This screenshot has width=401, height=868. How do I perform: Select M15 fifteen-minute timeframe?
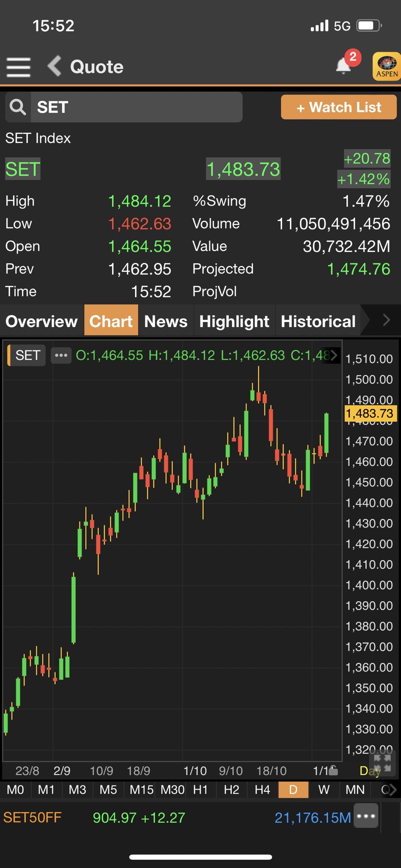(x=141, y=790)
